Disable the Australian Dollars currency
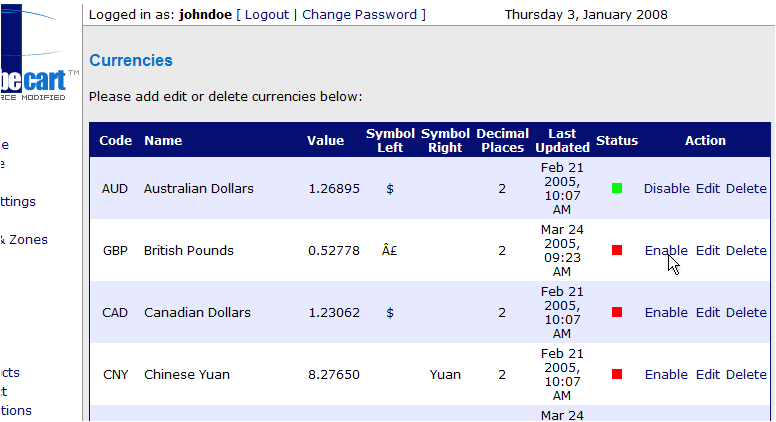This screenshot has width=776, height=422. [667, 188]
